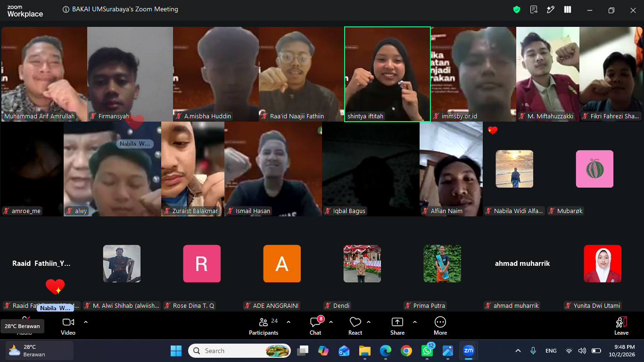Change the view using the three-column layout icon
Viewport: 644px width, 362px height.
(568, 9)
